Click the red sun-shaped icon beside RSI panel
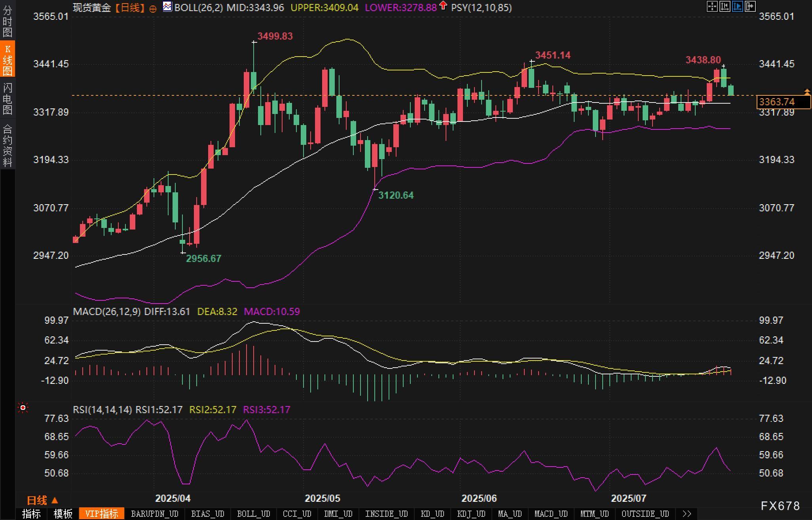The height and width of the screenshot is (520, 812). 23,408
